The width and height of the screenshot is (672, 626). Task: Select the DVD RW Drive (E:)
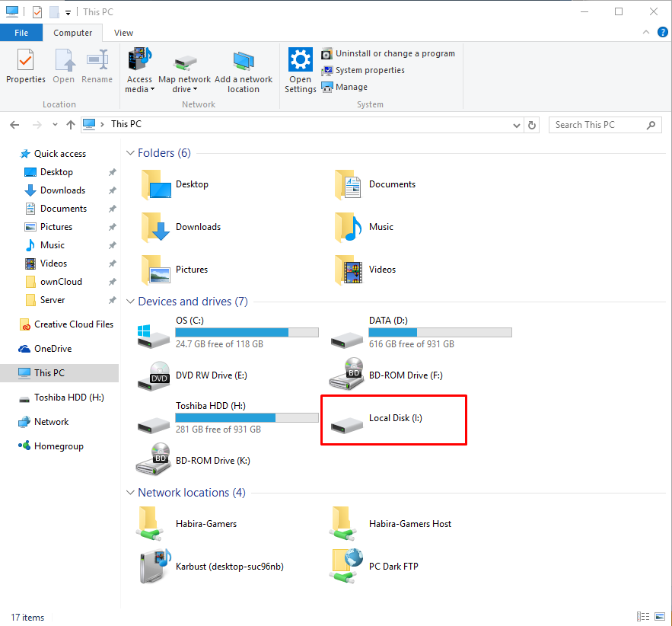click(x=192, y=375)
